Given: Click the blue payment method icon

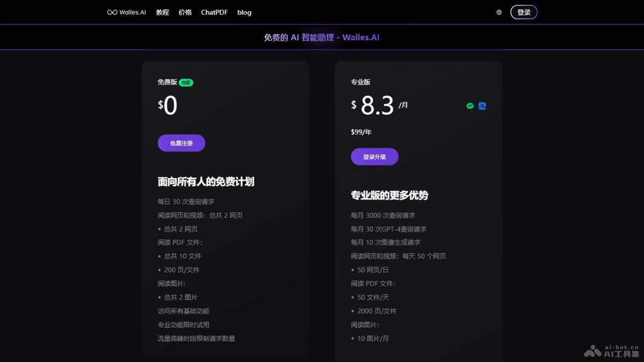Looking at the screenshot, I should tap(482, 106).
